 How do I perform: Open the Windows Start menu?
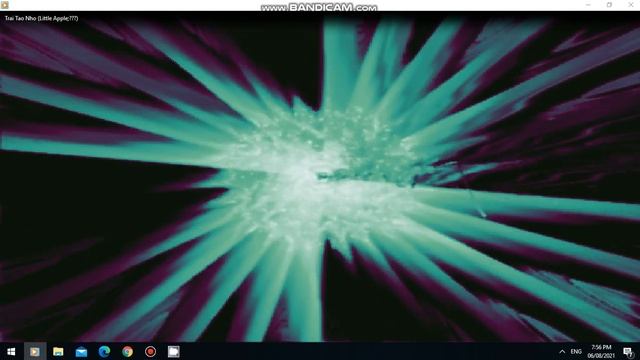[x=11, y=351]
